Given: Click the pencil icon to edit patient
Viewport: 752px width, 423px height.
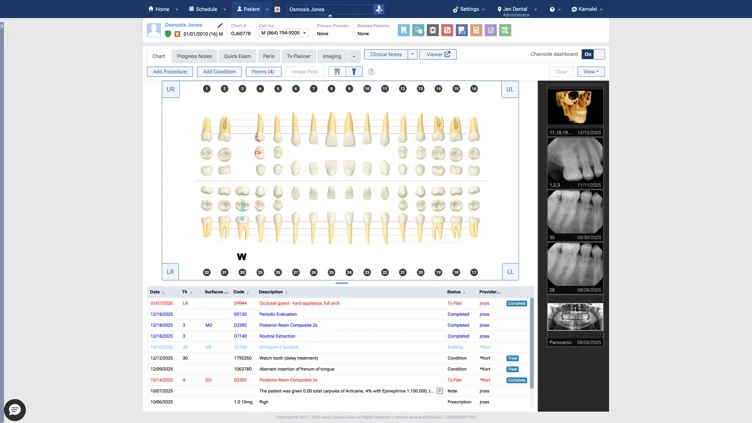Looking at the screenshot, I should pyautogui.click(x=220, y=25).
